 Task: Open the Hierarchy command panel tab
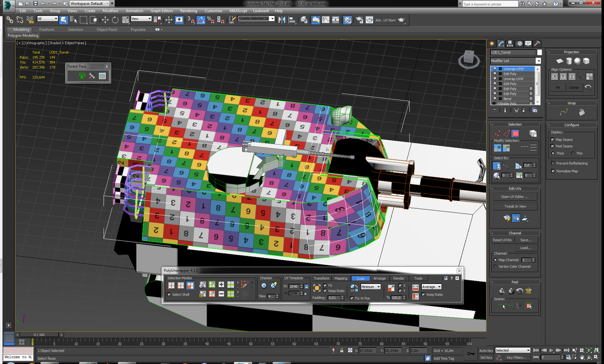[510, 43]
